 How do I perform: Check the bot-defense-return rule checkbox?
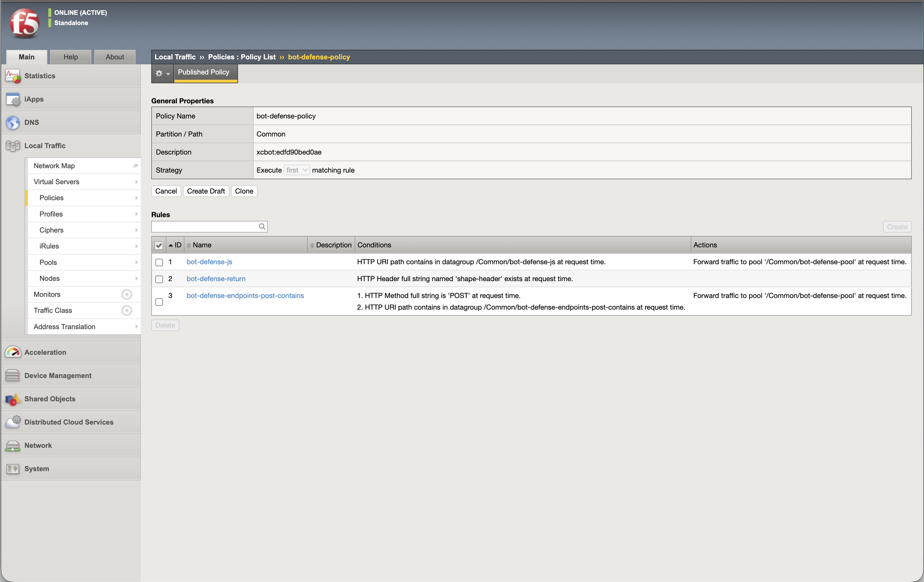tap(159, 279)
